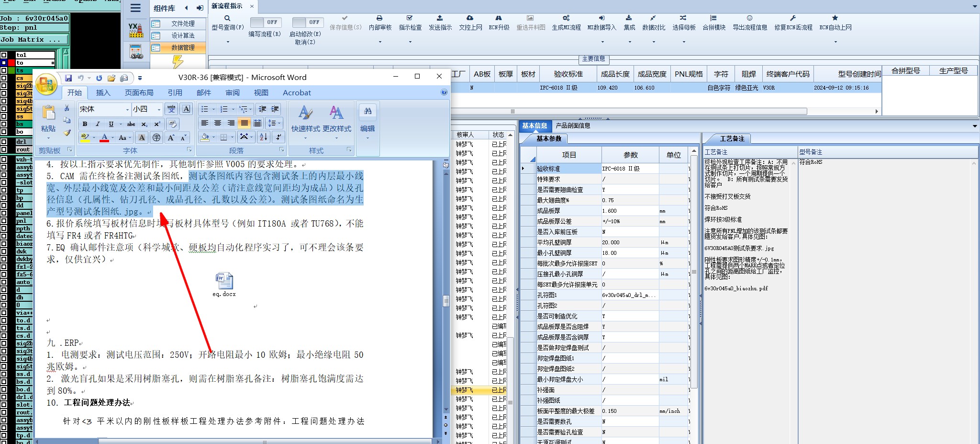Decrease paragraph indent
Image resolution: width=980 pixels, height=444 pixels.
(262, 109)
